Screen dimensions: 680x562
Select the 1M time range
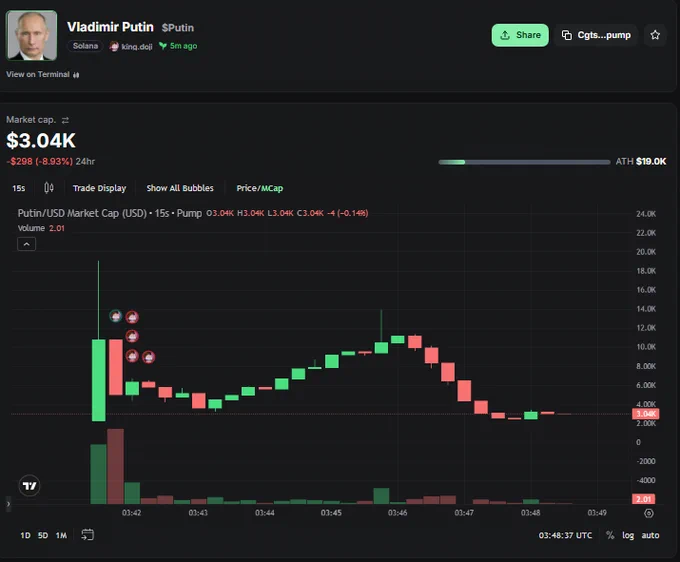[x=61, y=536]
